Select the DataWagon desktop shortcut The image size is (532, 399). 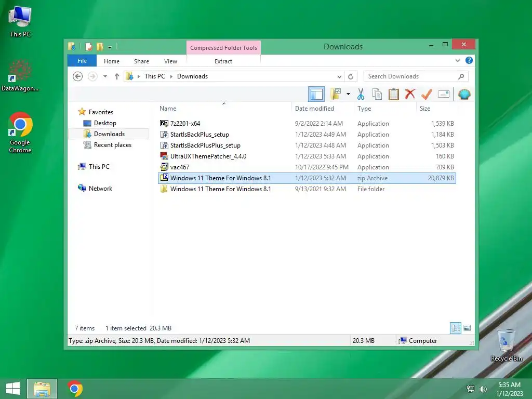[20, 76]
